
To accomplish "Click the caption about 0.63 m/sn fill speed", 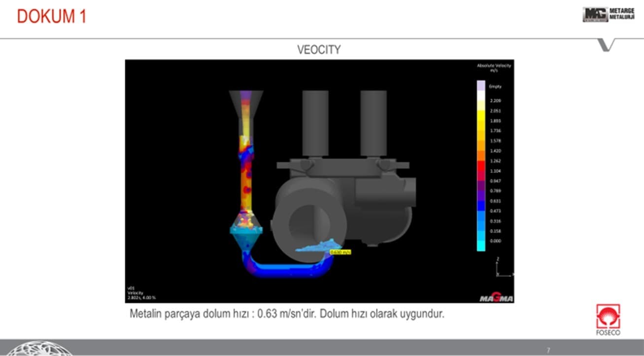I will pos(287,314).
